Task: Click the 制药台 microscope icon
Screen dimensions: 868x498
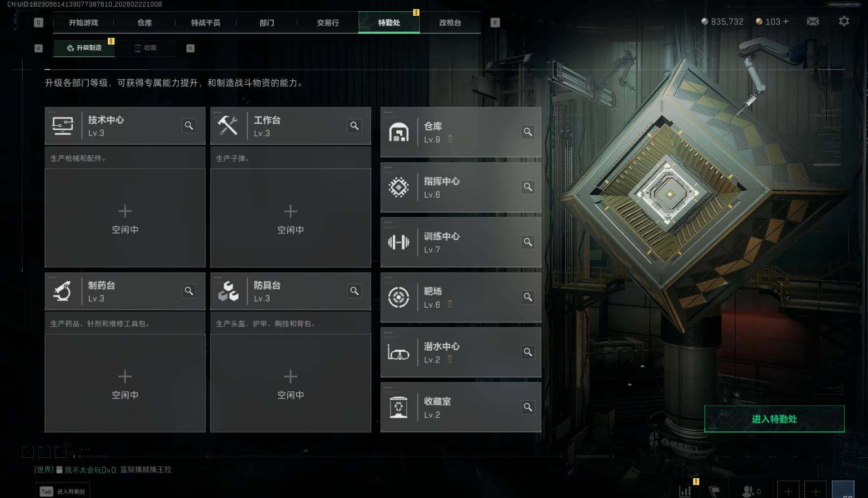Action: coord(62,291)
